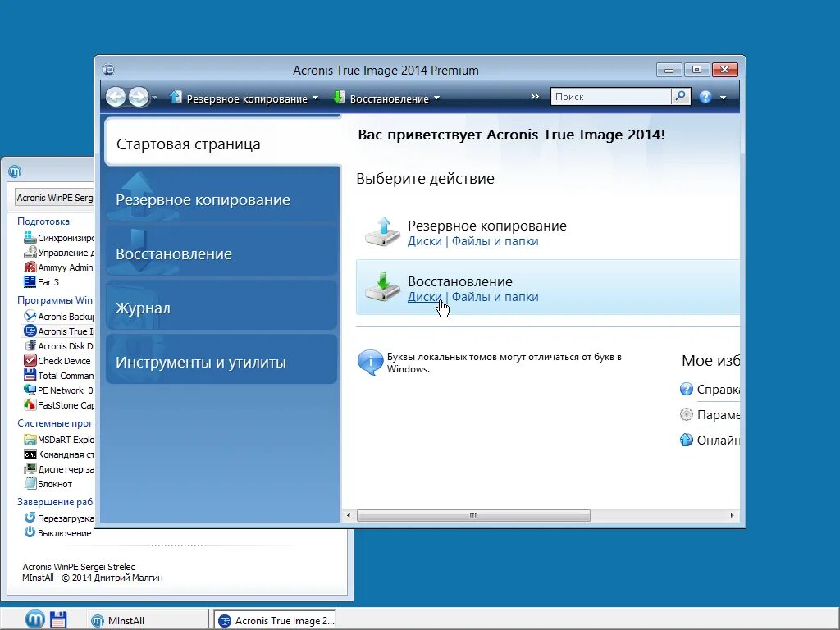840x630 pixels.
Task: Launch FastStone Capture from MInstAll list
Action: pyautogui.click(x=58, y=405)
